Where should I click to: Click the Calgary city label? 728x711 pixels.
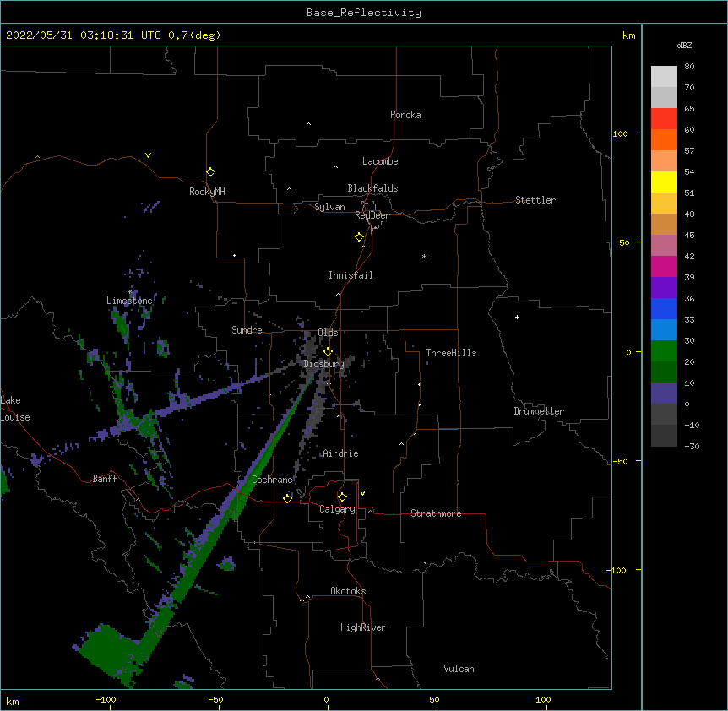pyautogui.click(x=337, y=509)
